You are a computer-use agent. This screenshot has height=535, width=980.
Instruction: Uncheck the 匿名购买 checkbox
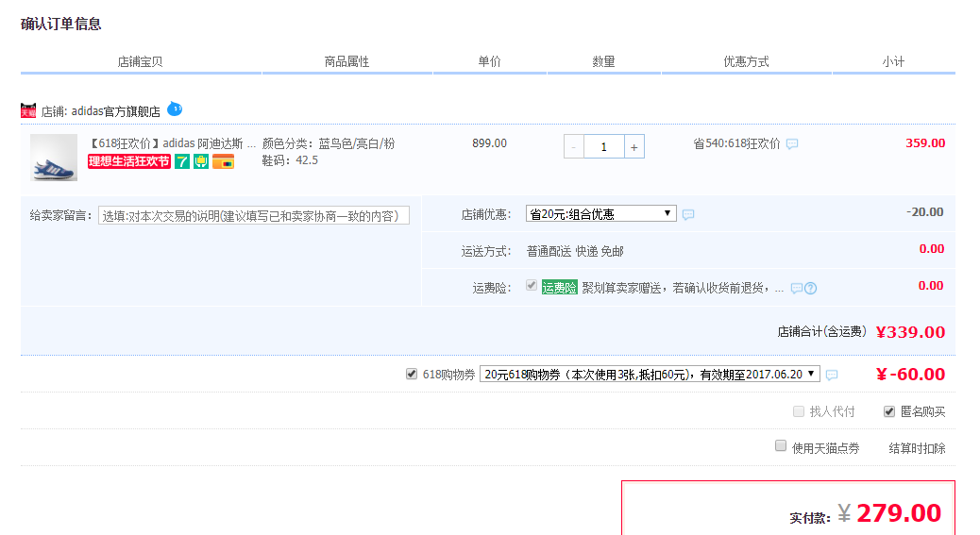(x=888, y=411)
